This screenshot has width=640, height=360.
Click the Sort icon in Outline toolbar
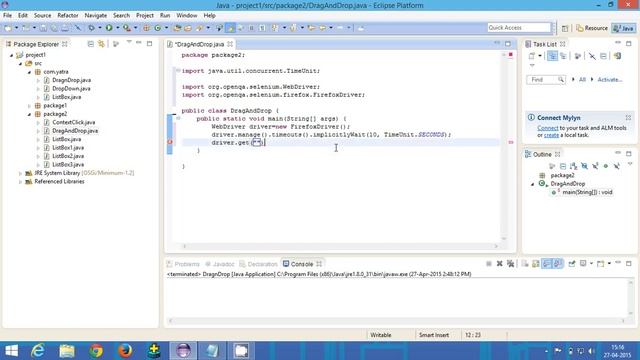tap(574, 166)
